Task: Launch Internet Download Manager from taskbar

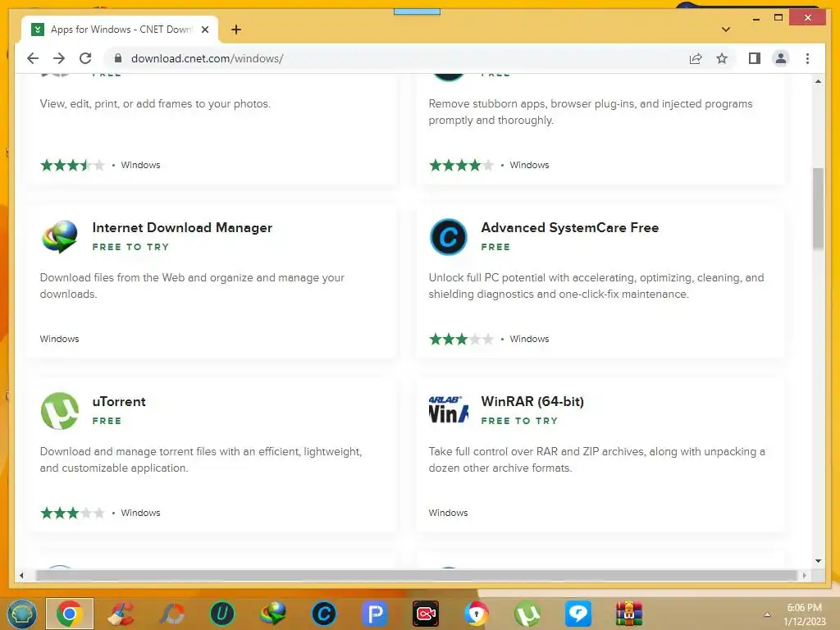Action: 272,614
